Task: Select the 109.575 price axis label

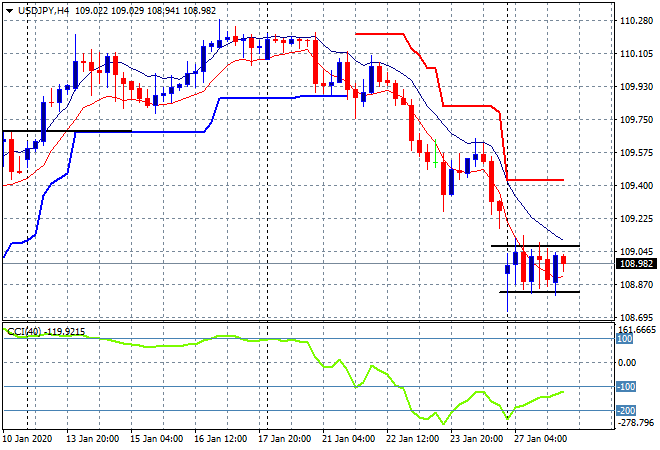Action: pos(637,152)
